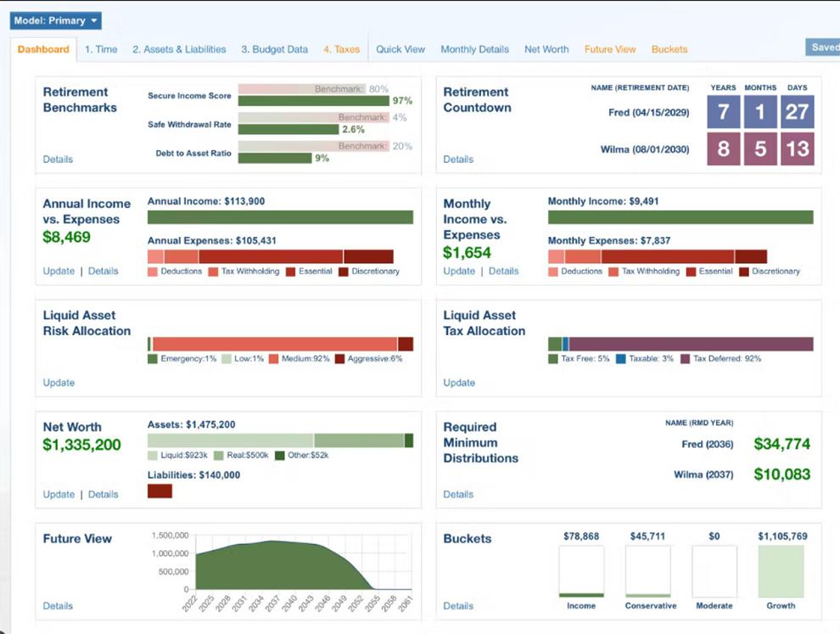Click Update under Liquid Asset Risk Allocation
Screen dimensions: 840x634
(x=59, y=383)
